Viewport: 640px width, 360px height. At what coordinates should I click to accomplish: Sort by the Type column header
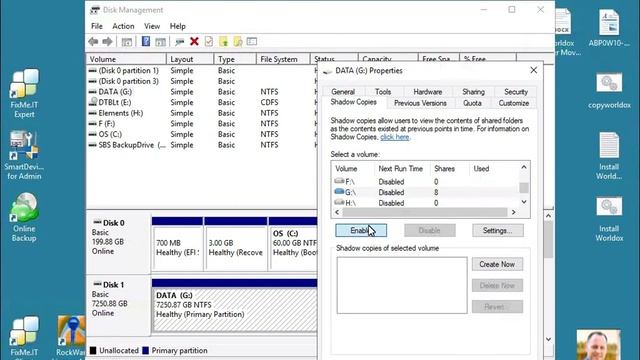(236, 59)
